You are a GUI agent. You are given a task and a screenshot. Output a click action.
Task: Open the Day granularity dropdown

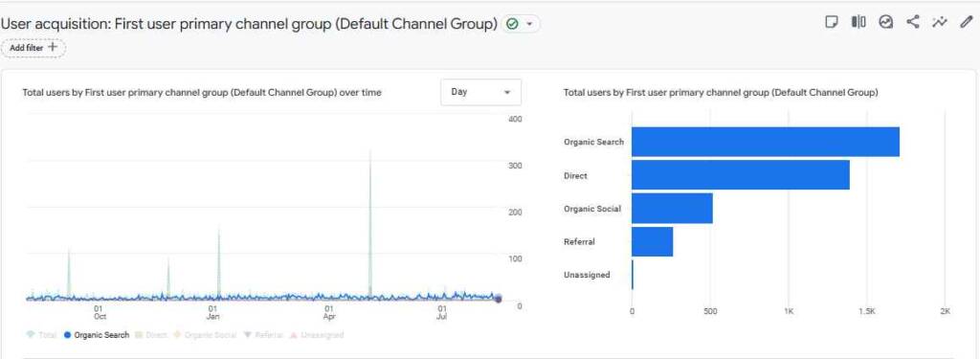(480, 92)
